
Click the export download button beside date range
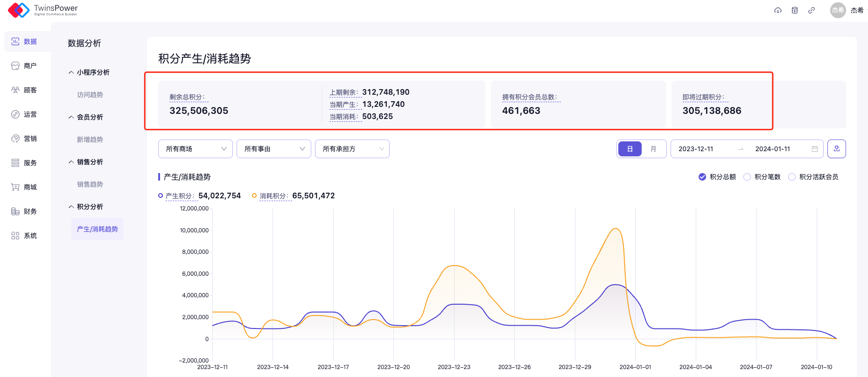[x=836, y=149]
